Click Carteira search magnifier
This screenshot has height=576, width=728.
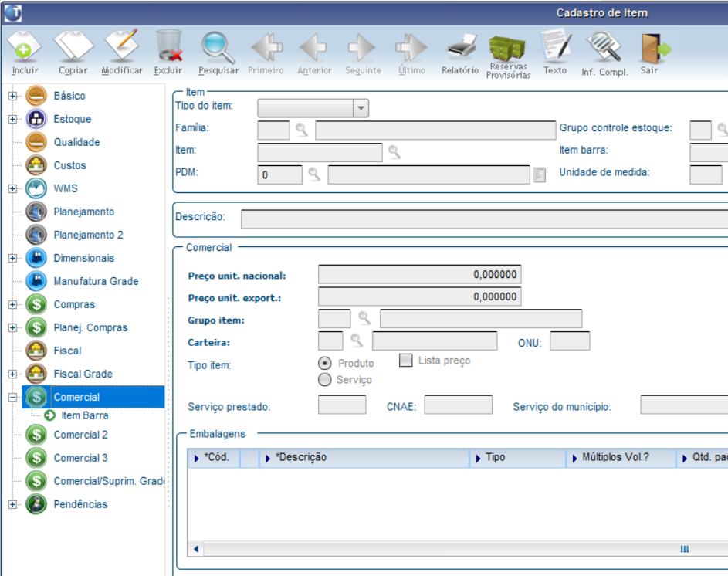[x=357, y=341]
